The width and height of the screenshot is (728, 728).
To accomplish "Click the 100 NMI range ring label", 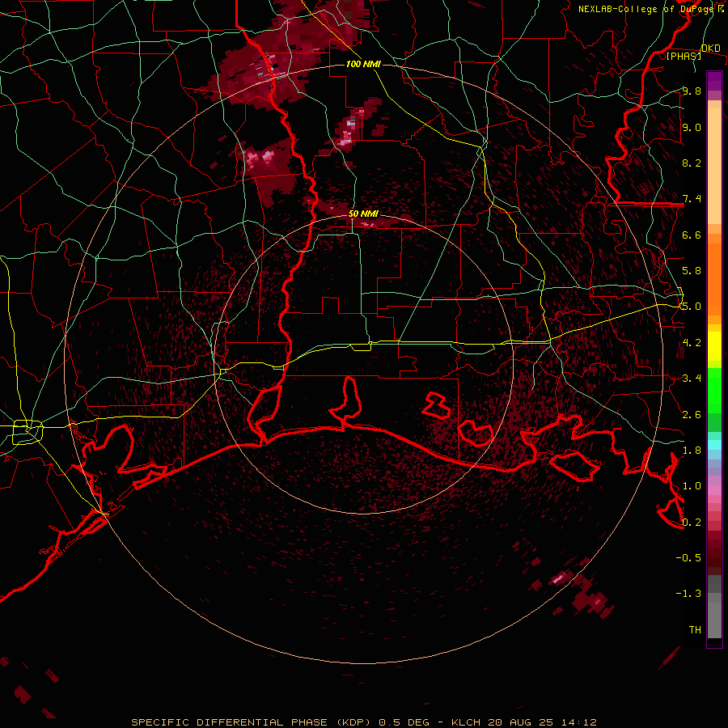I will point(363,64).
